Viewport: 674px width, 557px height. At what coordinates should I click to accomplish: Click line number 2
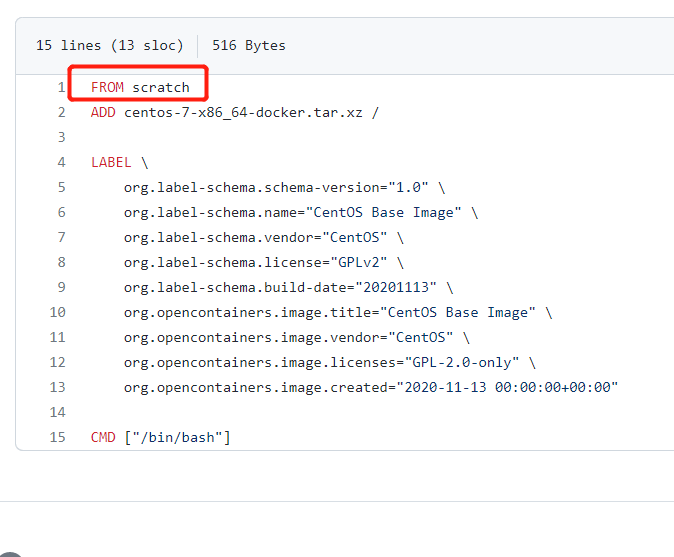coord(61,112)
